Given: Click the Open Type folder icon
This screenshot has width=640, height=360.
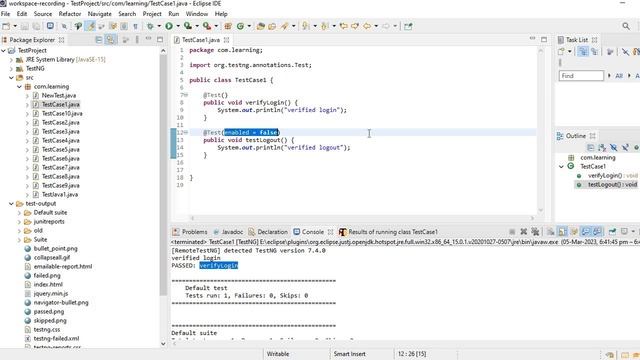Looking at the screenshot, I should coord(260,26).
